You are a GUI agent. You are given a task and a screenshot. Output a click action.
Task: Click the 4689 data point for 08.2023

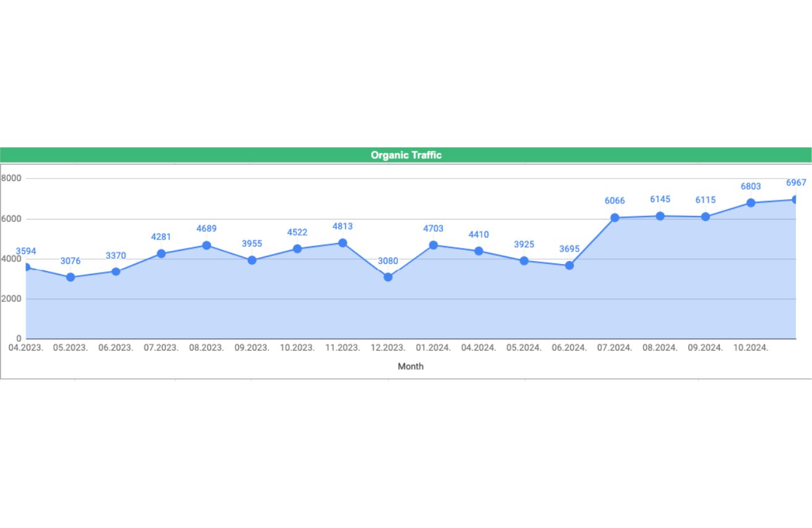[x=207, y=245]
